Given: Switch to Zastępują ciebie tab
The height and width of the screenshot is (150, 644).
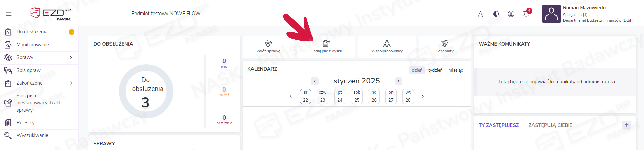Looking at the screenshot, I should tap(550, 125).
